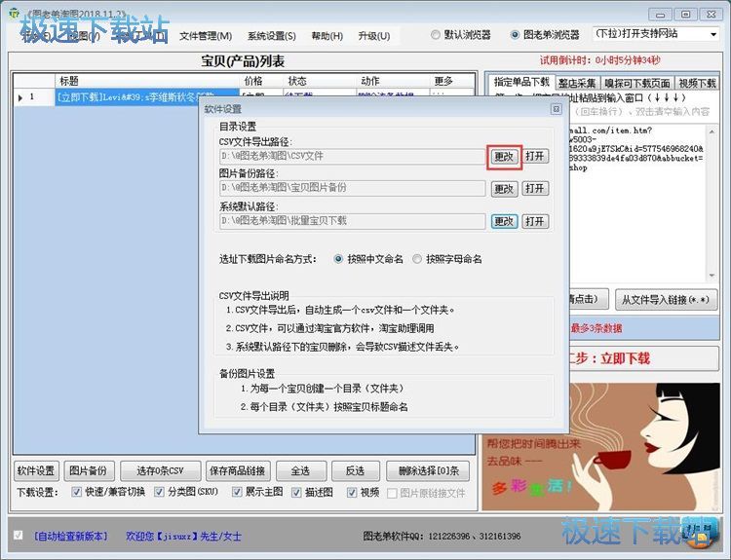Click the 动作 column header
731x560 pixels.
[393, 81]
